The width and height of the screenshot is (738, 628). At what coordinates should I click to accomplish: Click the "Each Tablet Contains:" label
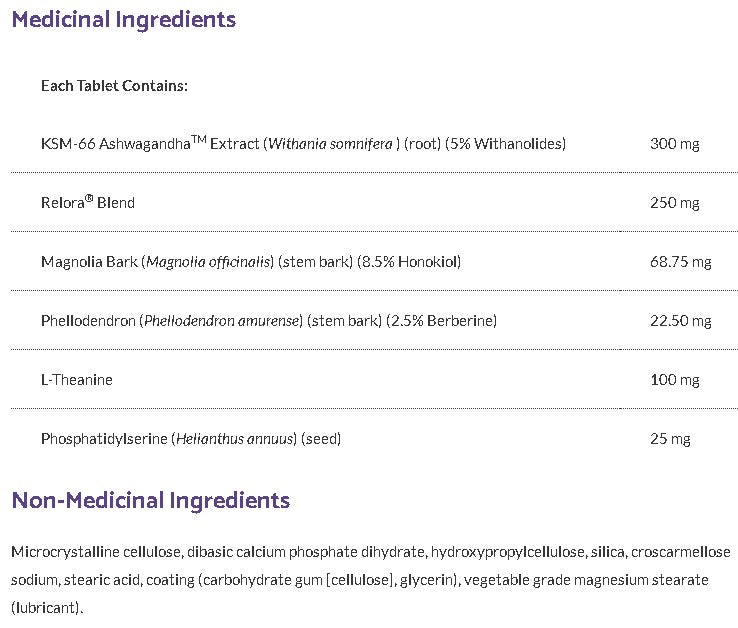coord(114,85)
